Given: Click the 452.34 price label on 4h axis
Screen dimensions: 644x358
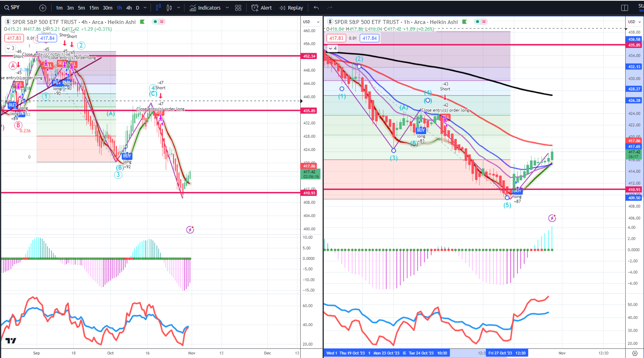Looking at the screenshot, I should [309, 56].
